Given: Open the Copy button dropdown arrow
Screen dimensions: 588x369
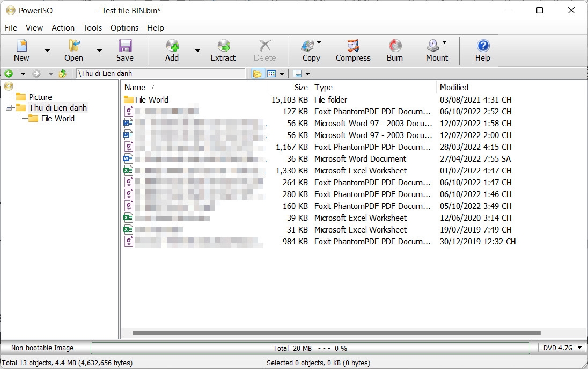Looking at the screenshot, I should coord(319,42).
